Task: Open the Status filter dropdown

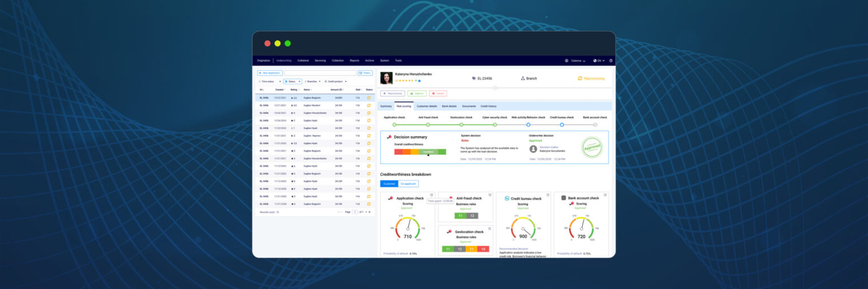Action: 292,81
